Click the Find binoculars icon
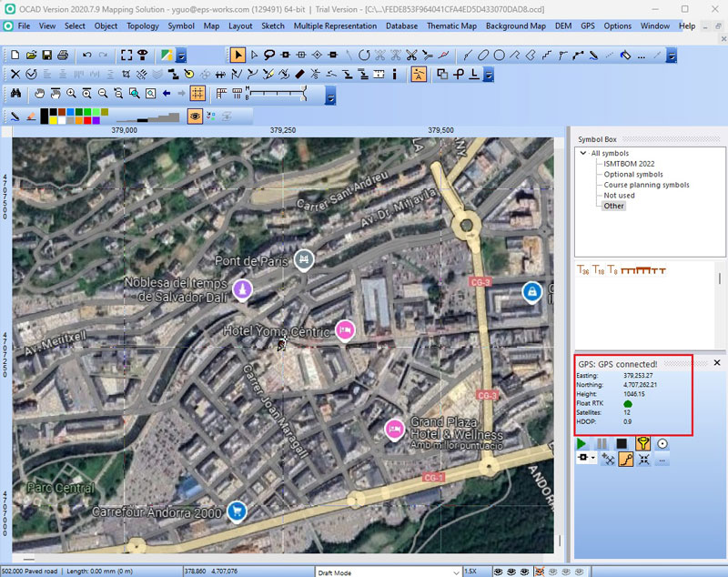 [x=15, y=94]
